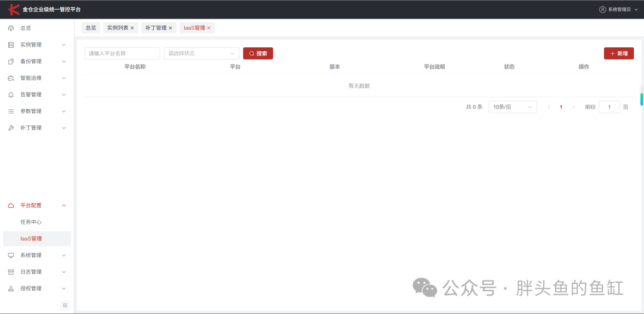Image resolution: width=644 pixels, height=314 pixels.
Task: Click the Kingbase red K logo
Action: tap(14, 9)
